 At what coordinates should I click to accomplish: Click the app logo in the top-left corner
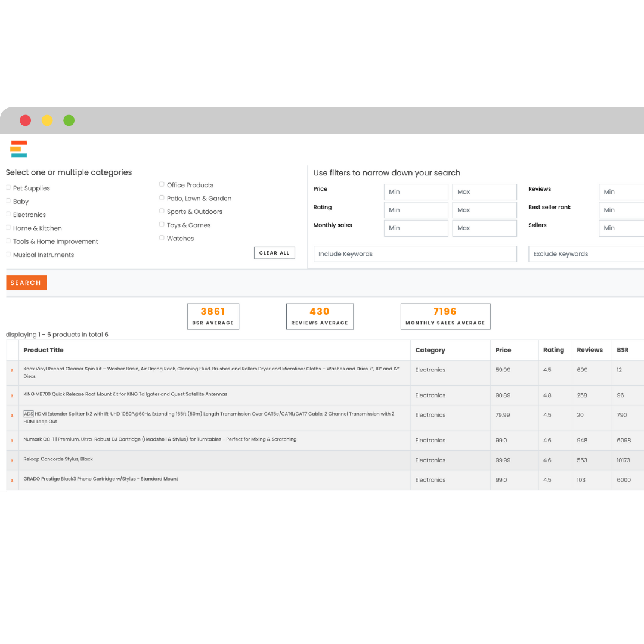tap(17, 149)
